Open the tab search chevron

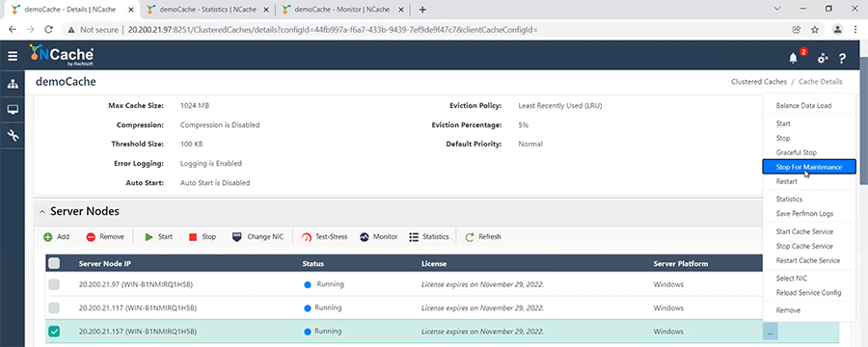point(777,9)
